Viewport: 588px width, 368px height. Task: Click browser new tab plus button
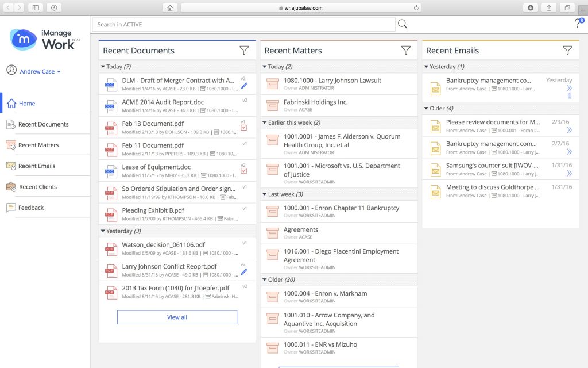click(583, 10)
